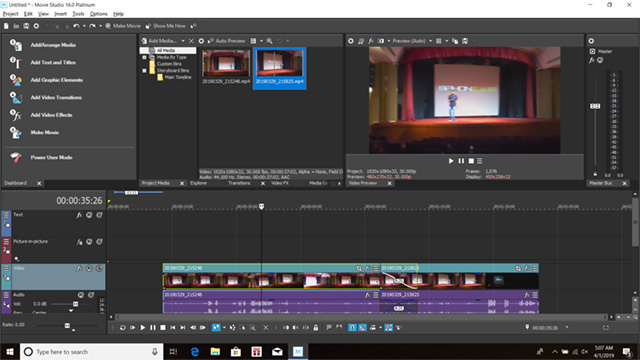Image resolution: width=640 pixels, height=360 pixels.
Task: Stop playback in the preview window
Action: pyautogui.click(x=471, y=161)
